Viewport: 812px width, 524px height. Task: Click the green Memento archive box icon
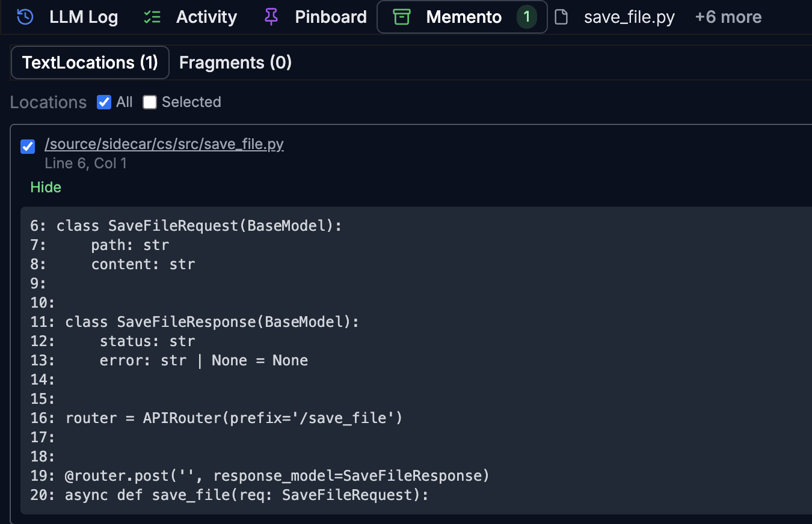pyautogui.click(x=401, y=17)
